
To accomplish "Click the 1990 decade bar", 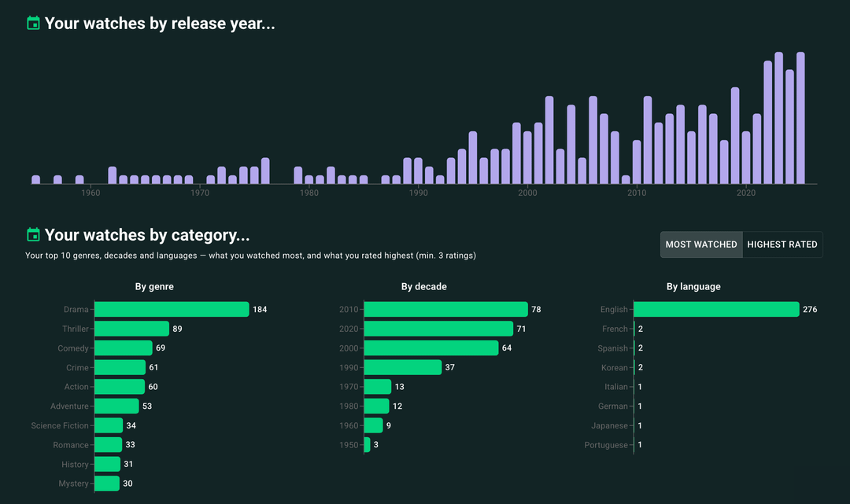I will (403, 367).
